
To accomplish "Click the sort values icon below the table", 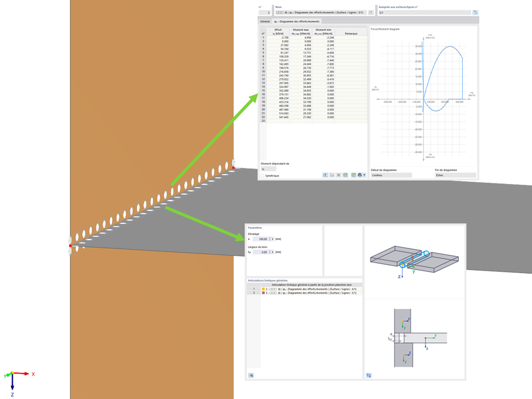I will (x=332, y=175).
